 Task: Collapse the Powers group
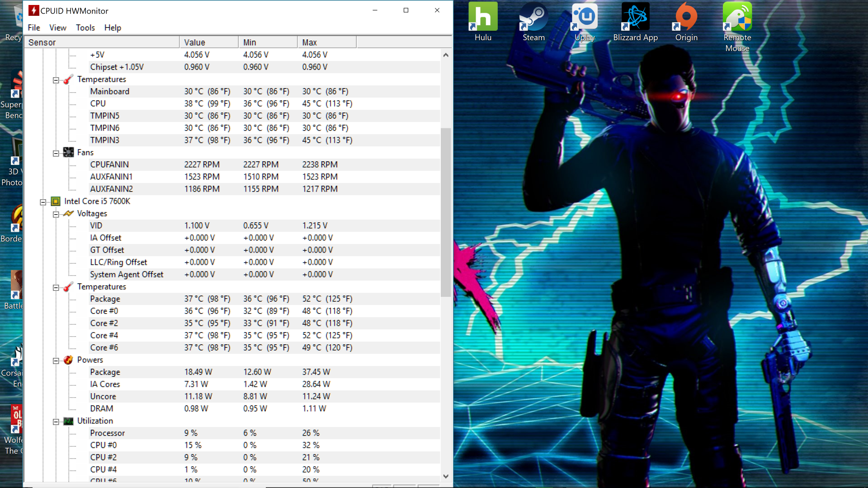click(56, 361)
